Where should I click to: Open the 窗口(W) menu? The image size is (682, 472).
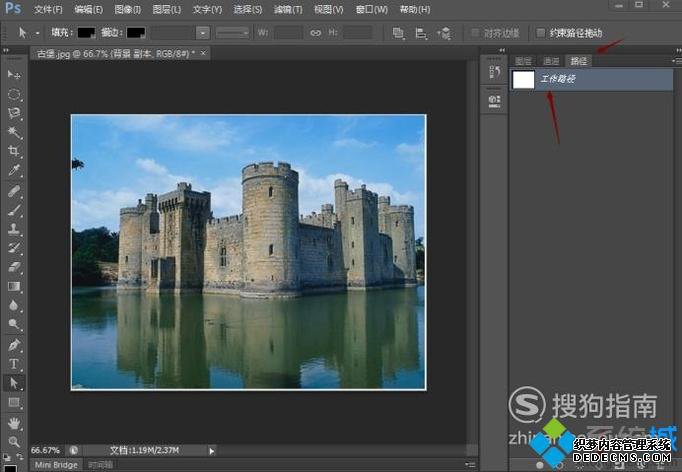(x=371, y=9)
